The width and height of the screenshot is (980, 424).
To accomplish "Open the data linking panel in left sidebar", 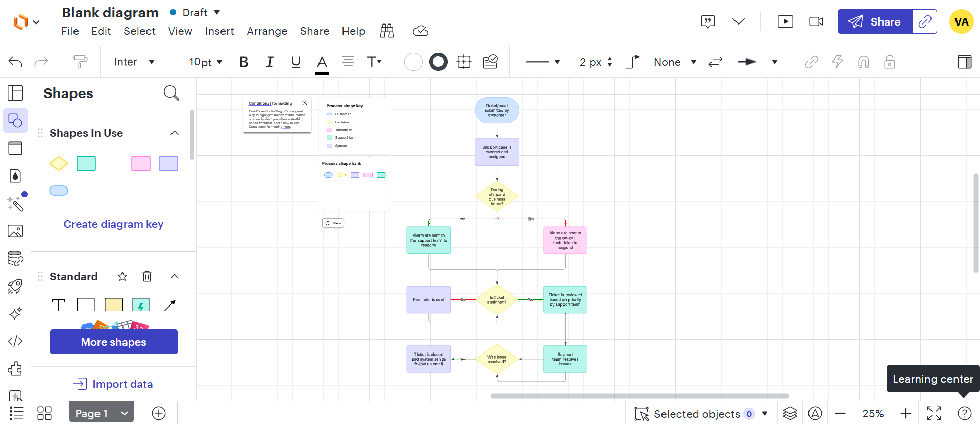I will 15,258.
